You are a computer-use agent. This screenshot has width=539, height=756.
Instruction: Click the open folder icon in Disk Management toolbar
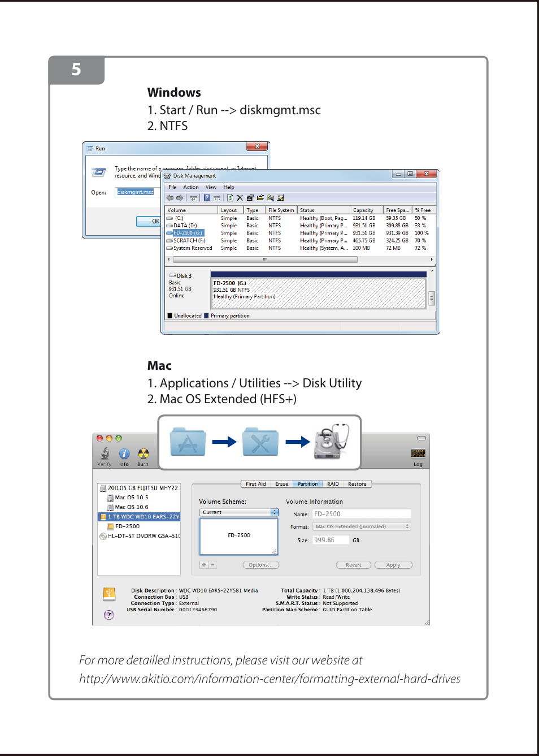coord(260,198)
